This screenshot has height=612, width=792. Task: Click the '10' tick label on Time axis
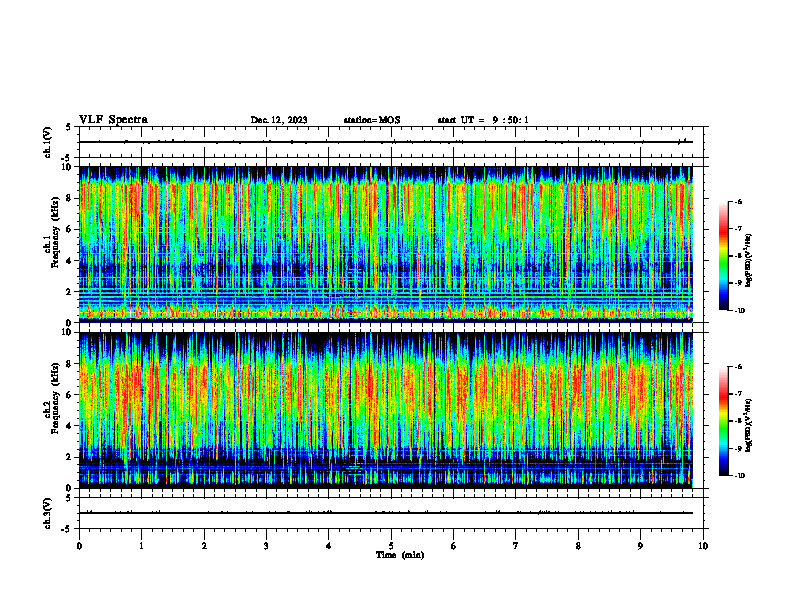(x=703, y=546)
